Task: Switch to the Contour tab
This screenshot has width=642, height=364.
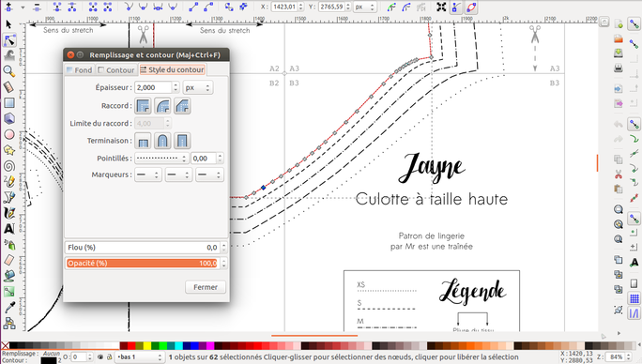Action: [116, 70]
